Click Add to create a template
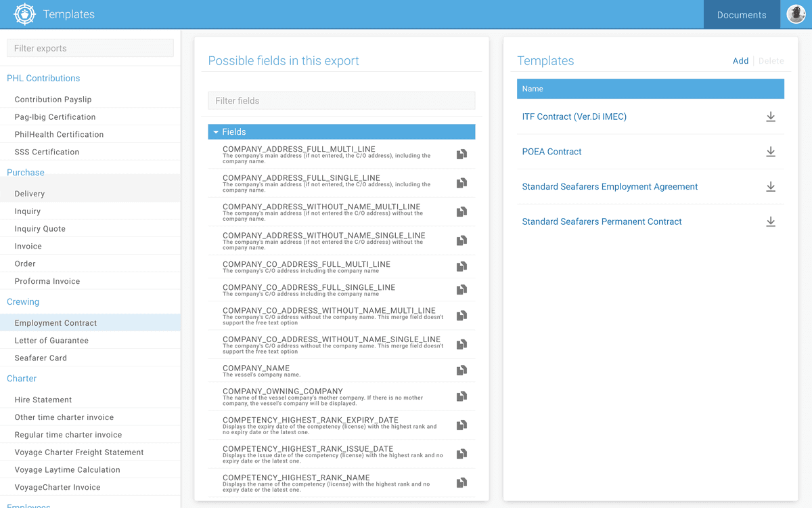 [x=740, y=61]
